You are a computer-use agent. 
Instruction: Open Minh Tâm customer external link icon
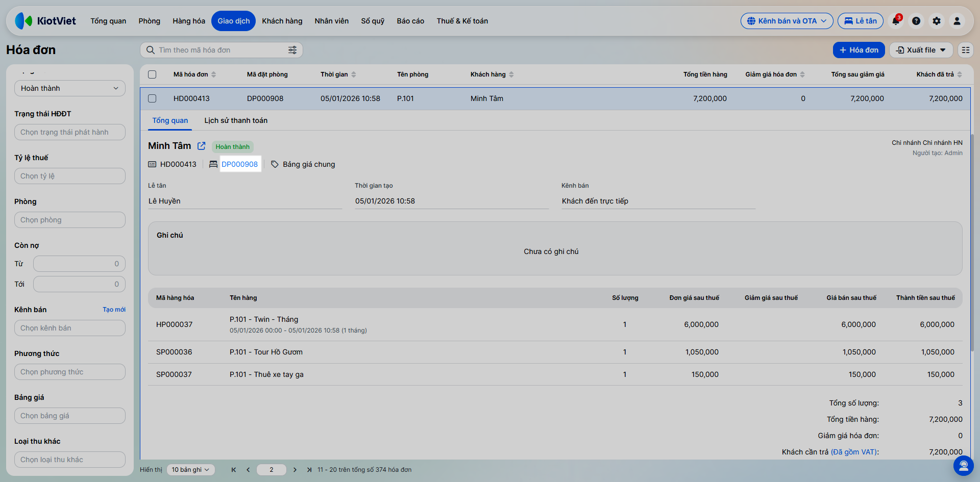[202, 146]
